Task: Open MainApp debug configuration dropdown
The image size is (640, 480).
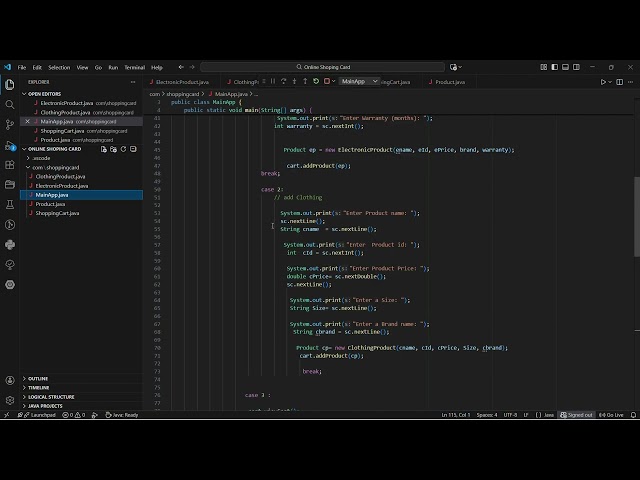Action: 359,81
